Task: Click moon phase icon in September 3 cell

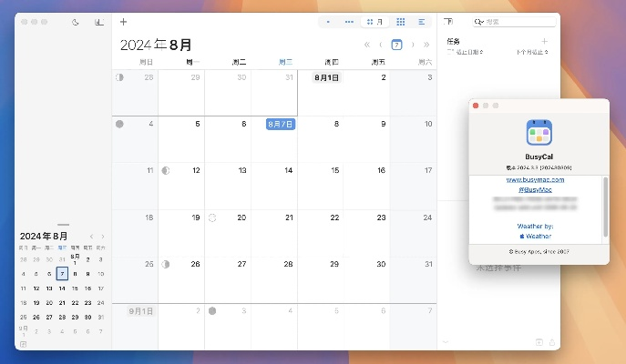Action: pos(212,310)
